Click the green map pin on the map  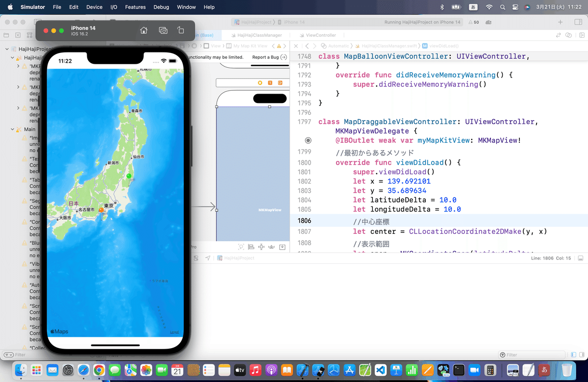pos(129,176)
